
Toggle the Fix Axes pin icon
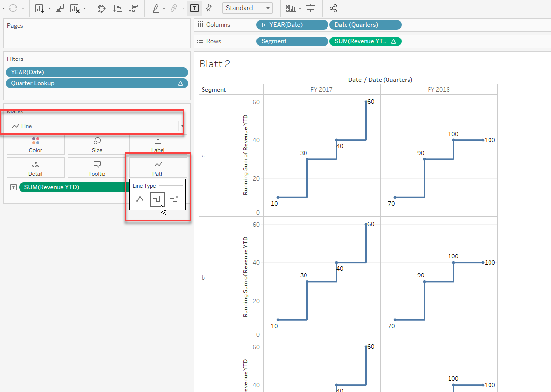pyautogui.click(x=208, y=8)
